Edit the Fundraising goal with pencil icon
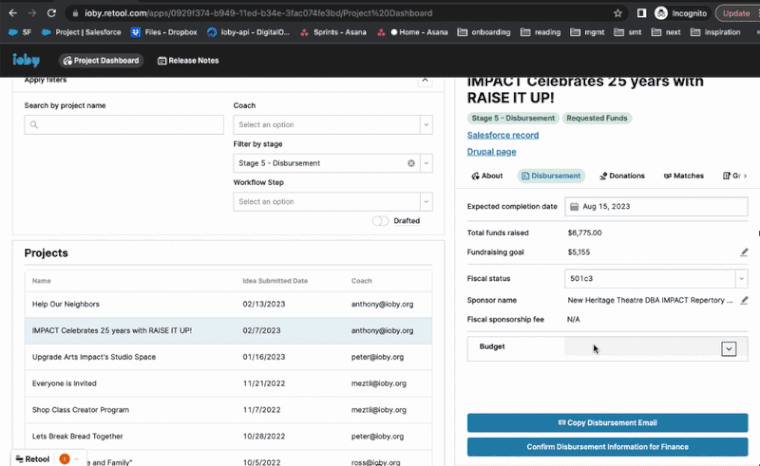The height and width of the screenshot is (466, 760). [744, 252]
